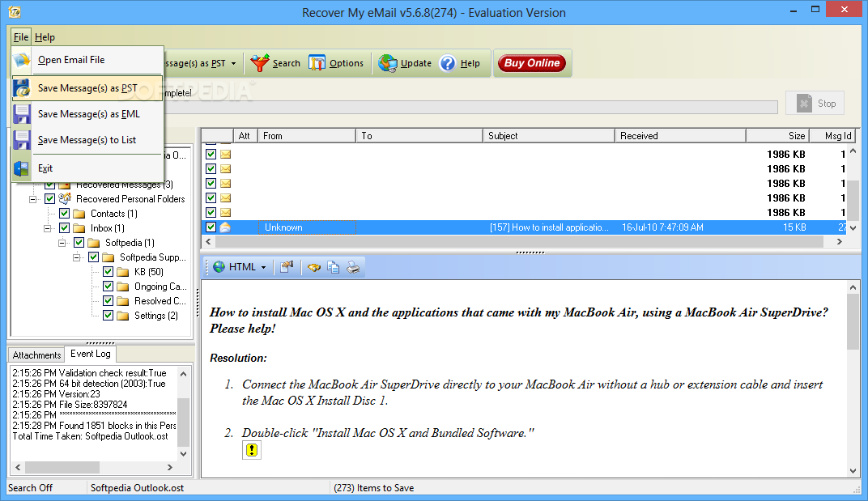Choose Exit from the File menu
Screen dimensions: 868x501
coord(87,168)
